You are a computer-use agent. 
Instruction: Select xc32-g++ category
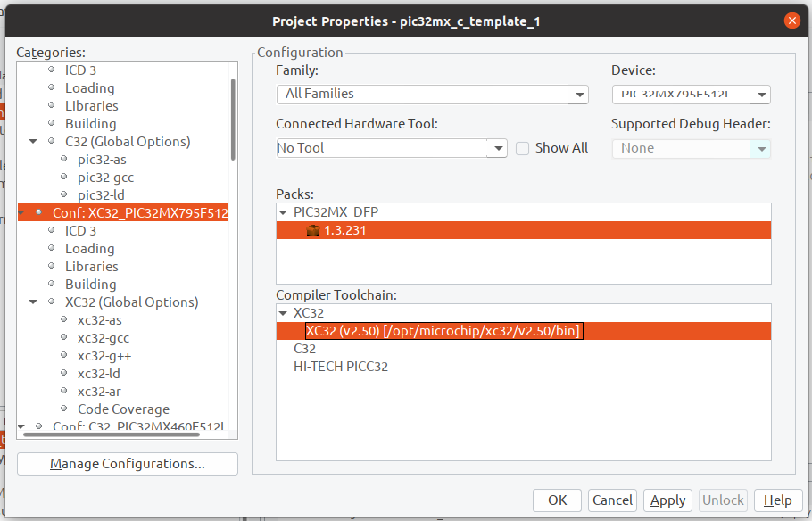tap(104, 356)
